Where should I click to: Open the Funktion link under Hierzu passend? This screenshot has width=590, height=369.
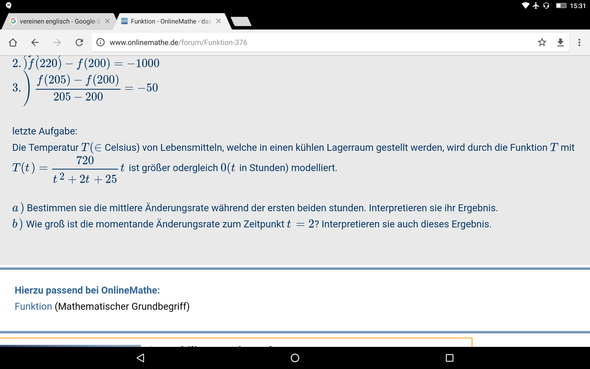(33, 307)
